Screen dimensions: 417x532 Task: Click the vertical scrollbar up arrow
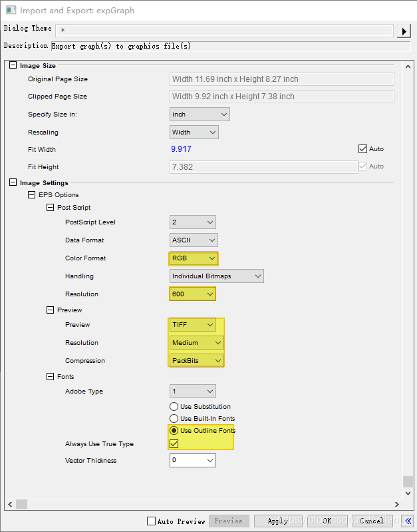point(408,67)
